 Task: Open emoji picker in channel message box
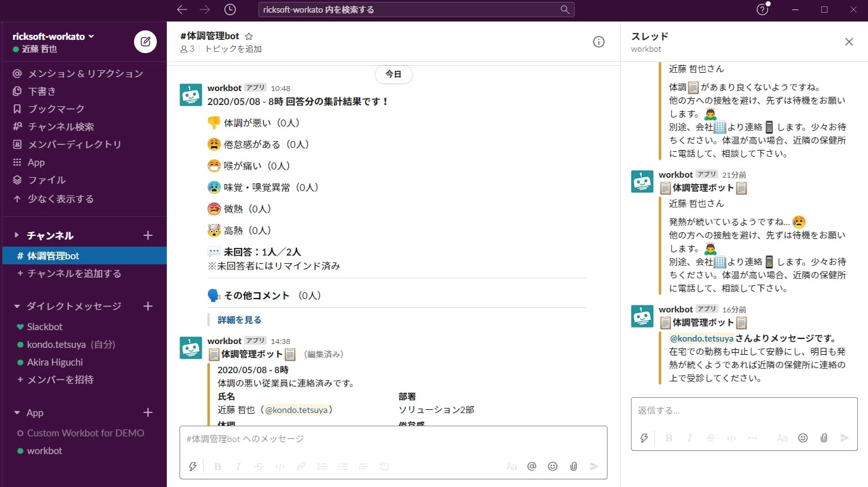[x=553, y=466]
